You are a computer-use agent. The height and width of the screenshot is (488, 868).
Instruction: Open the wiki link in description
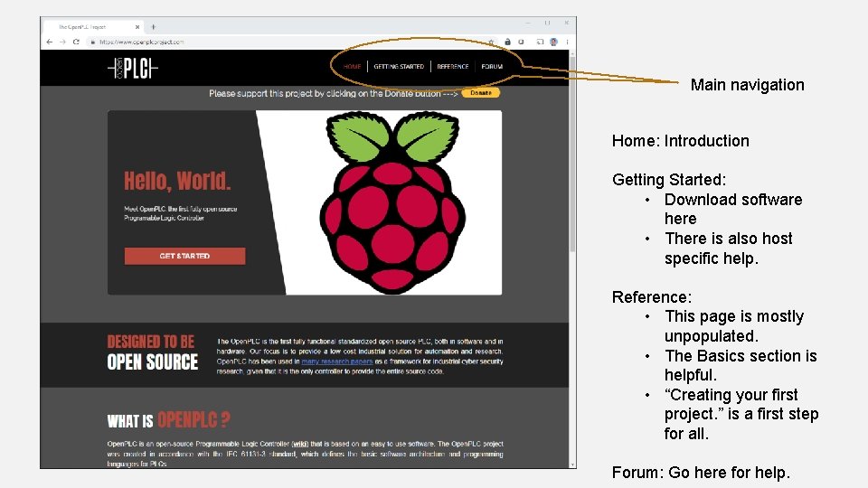point(299,444)
